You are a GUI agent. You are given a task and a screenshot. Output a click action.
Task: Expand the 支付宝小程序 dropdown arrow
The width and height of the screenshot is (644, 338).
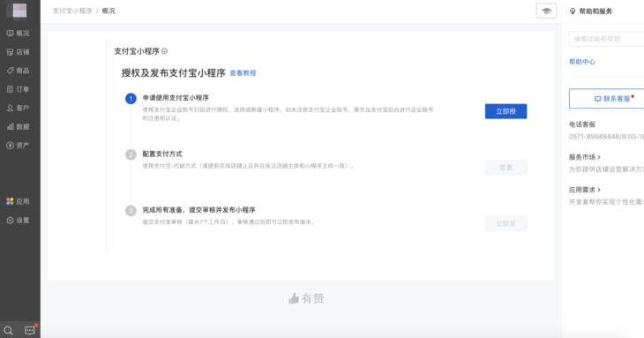(164, 51)
